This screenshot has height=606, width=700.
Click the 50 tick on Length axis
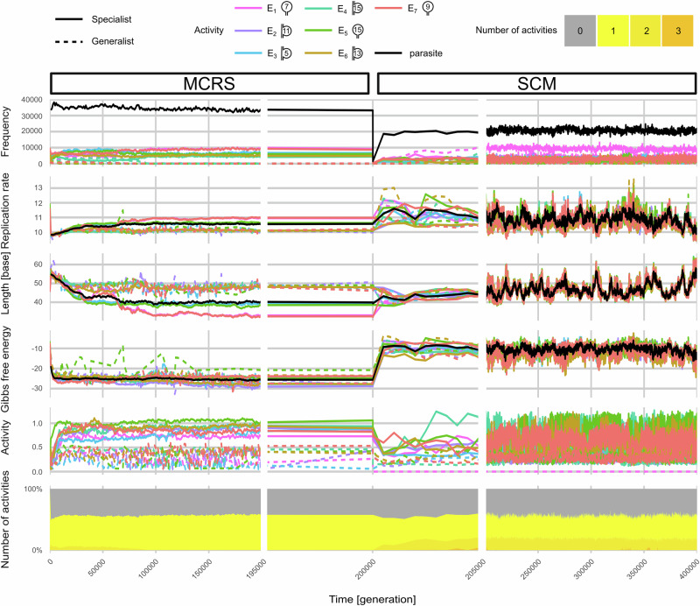[x=38, y=283]
